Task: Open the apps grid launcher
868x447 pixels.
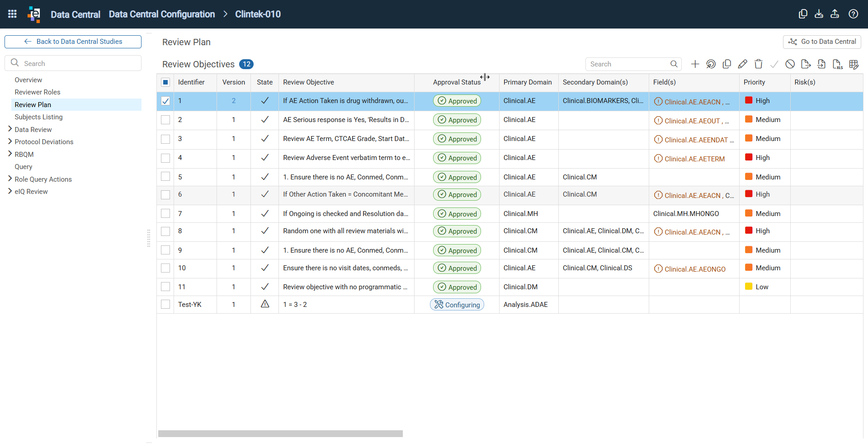Action: coord(12,14)
